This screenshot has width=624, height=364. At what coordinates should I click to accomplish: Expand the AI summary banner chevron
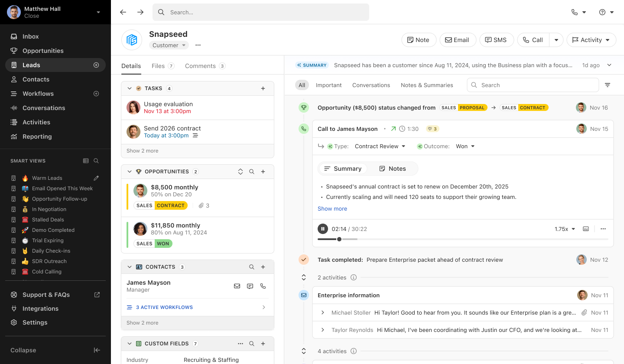coord(609,65)
